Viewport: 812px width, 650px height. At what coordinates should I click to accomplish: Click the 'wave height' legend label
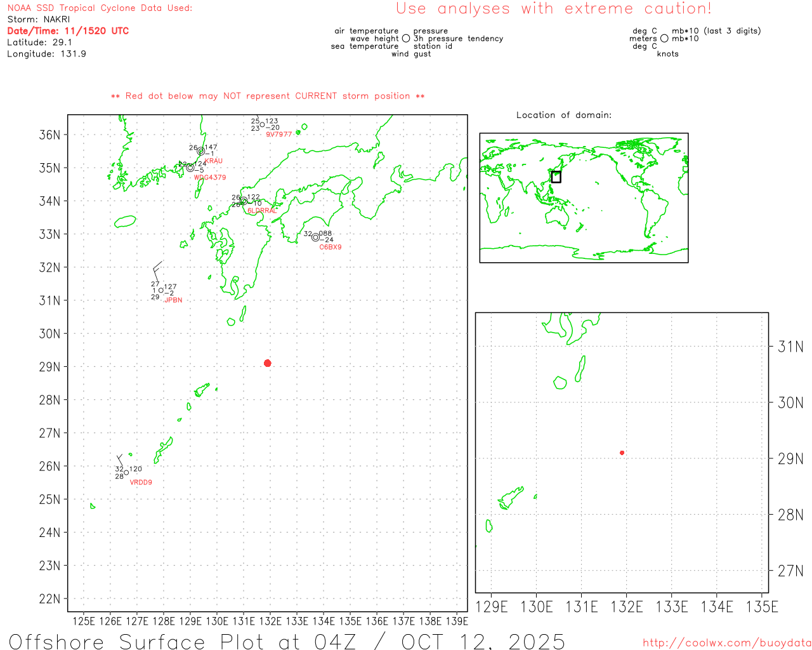(374, 39)
